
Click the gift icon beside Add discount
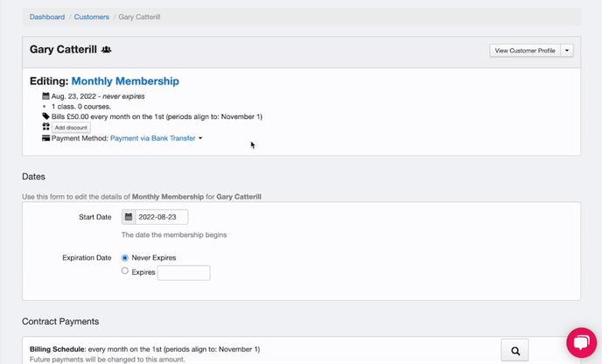[x=45, y=127]
